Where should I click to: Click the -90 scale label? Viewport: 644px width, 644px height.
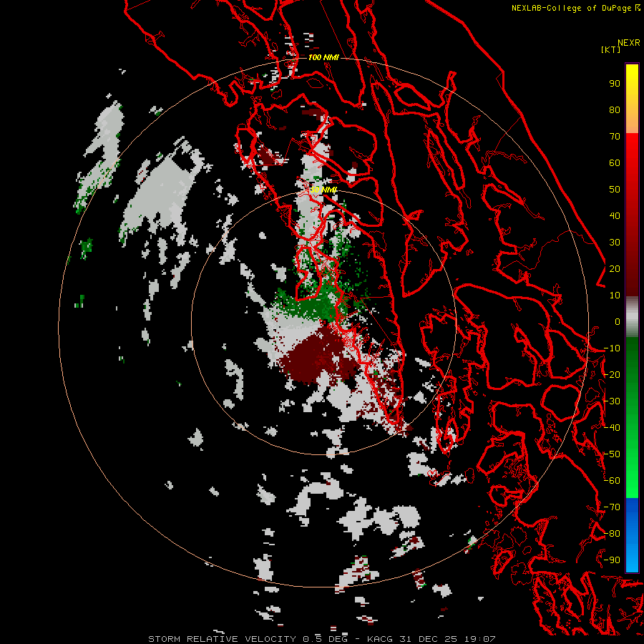612,560
